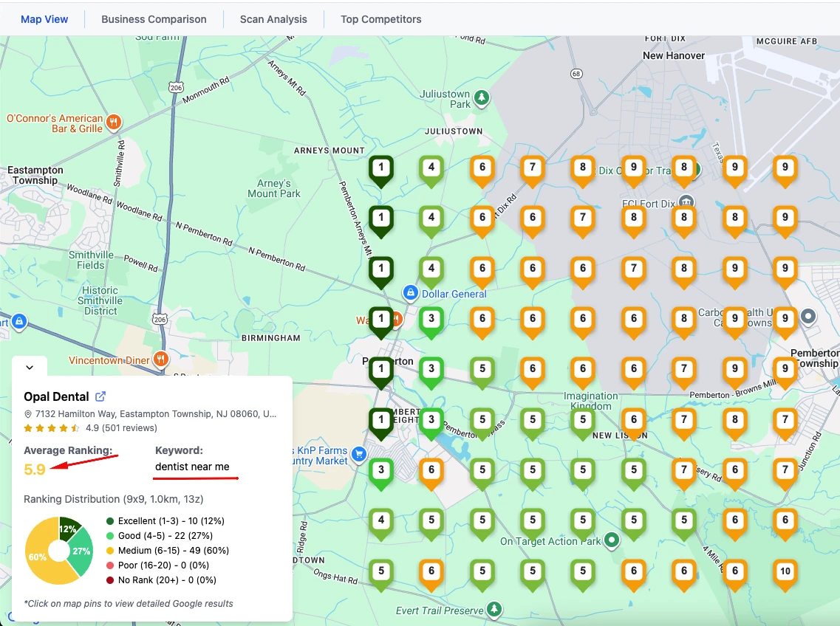Open the Business Comparison tab
840x626 pixels.
(x=154, y=19)
